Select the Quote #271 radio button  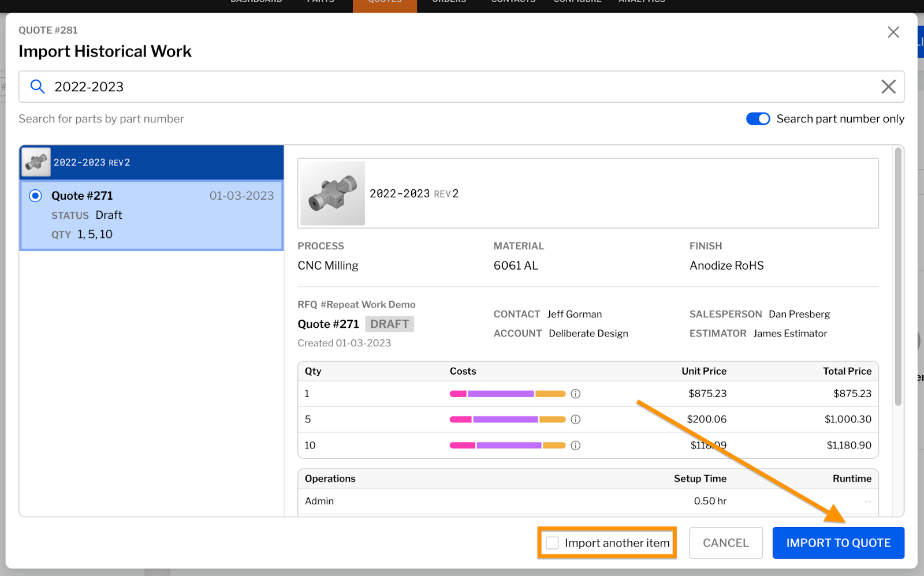click(35, 196)
